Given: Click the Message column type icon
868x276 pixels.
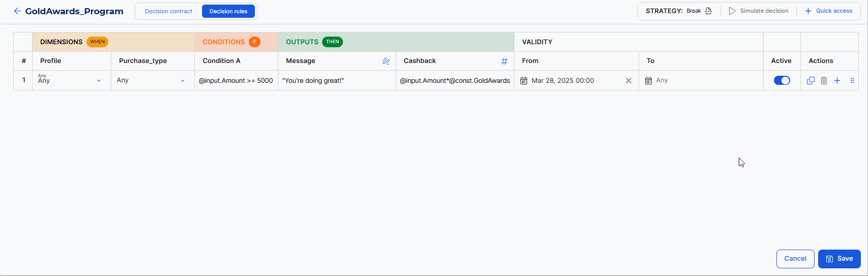Looking at the screenshot, I should [x=386, y=61].
